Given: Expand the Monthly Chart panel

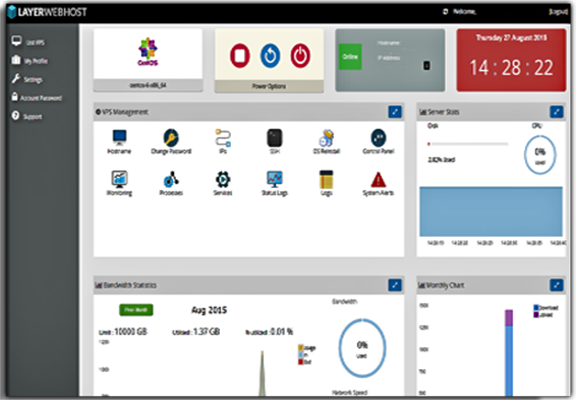Looking at the screenshot, I should pos(557,285).
